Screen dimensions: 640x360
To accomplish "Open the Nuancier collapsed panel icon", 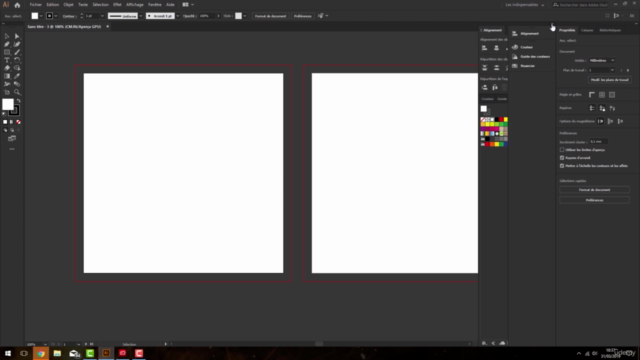I will tap(515, 66).
